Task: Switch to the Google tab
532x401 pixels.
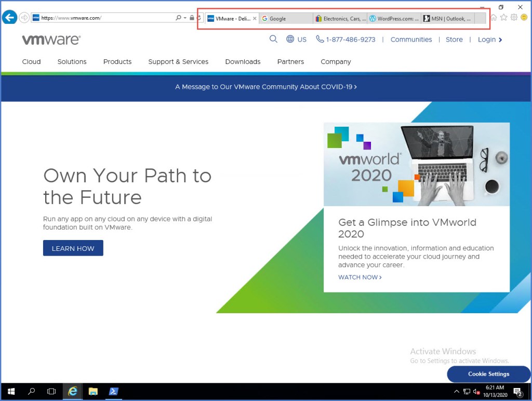Action: click(286, 19)
